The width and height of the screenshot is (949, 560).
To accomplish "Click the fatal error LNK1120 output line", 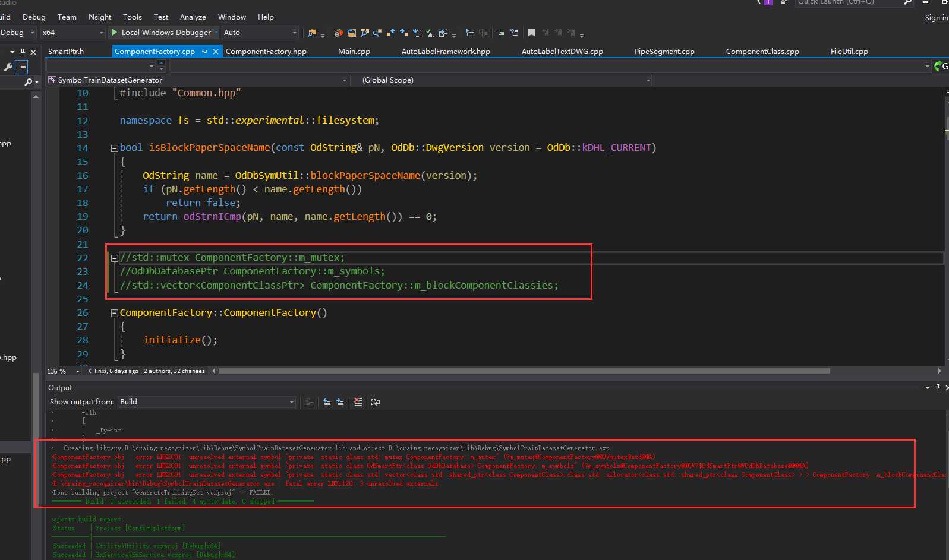I will 245,484.
